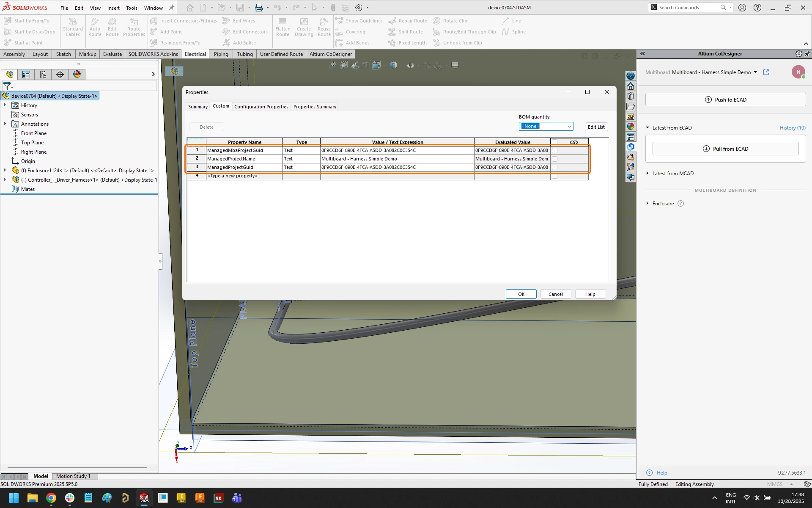
Task: Open multiboard project in external browser icon
Action: point(766,72)
